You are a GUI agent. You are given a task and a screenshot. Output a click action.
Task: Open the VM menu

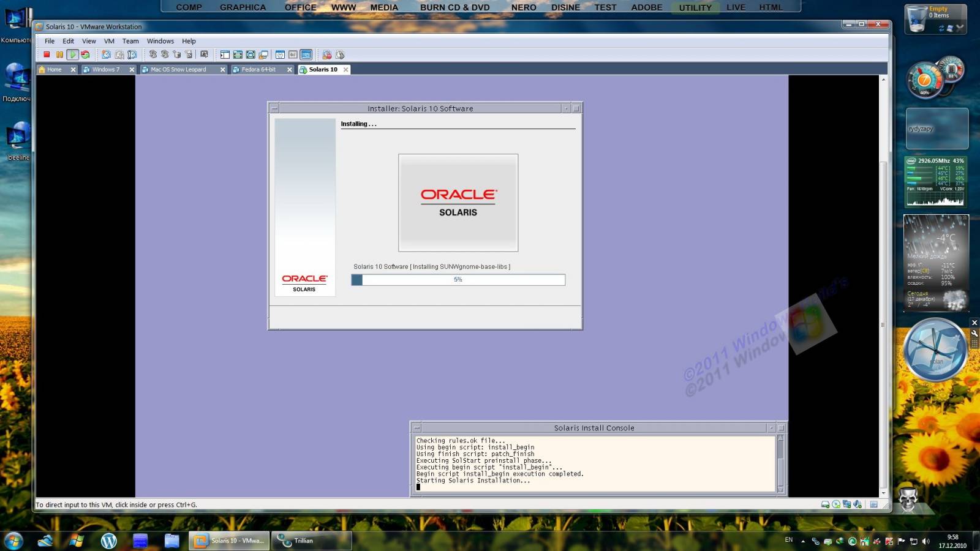[109, 41]
